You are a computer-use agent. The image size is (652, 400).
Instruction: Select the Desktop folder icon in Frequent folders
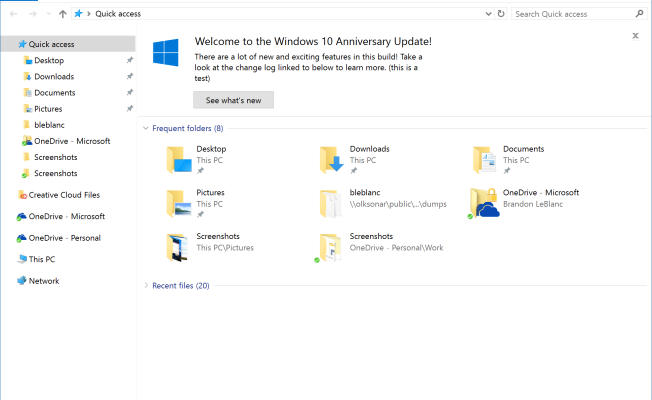179,160
